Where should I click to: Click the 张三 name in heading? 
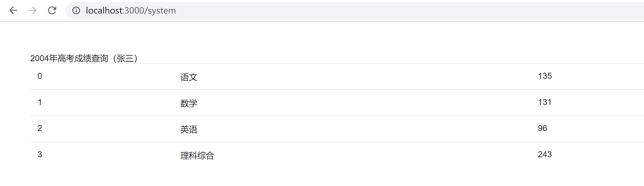pos(125,58)
